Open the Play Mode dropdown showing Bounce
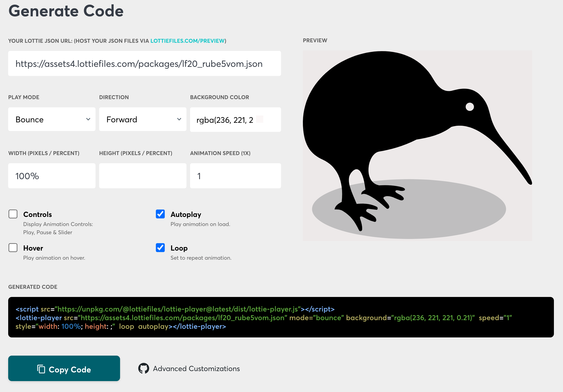 click(52, 119)
